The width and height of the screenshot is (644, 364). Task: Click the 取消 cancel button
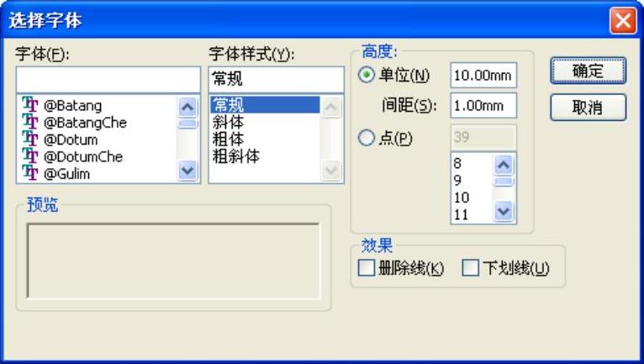(589, 108)
